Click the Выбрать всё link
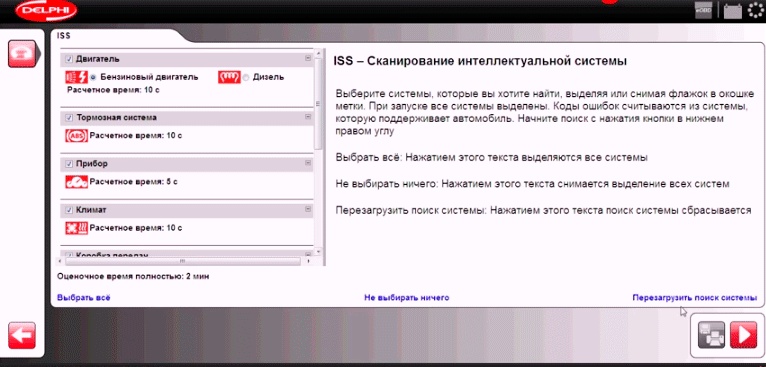Image resolution: width=766 pixels, height=367 pixels. pyautogui.click(x=84, y=298)
